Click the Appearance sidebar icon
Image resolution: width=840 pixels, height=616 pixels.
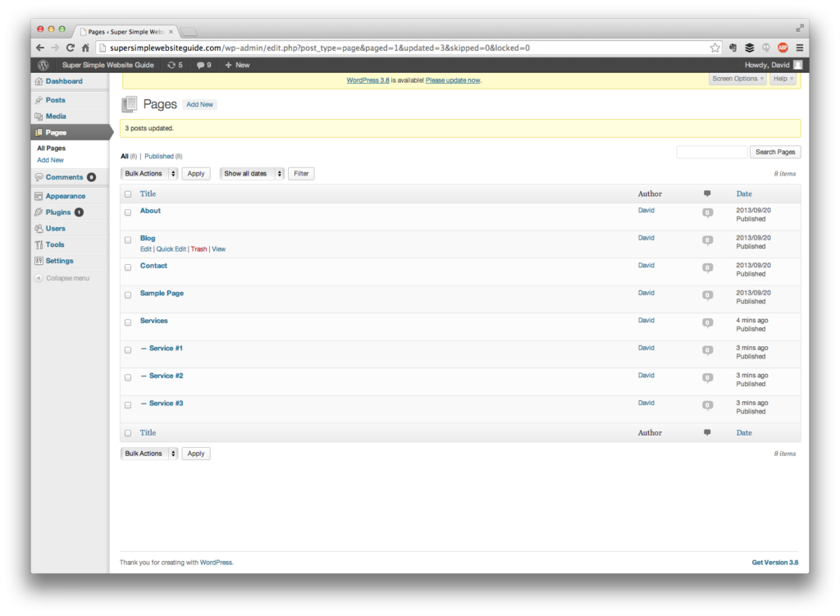(39, 196)
